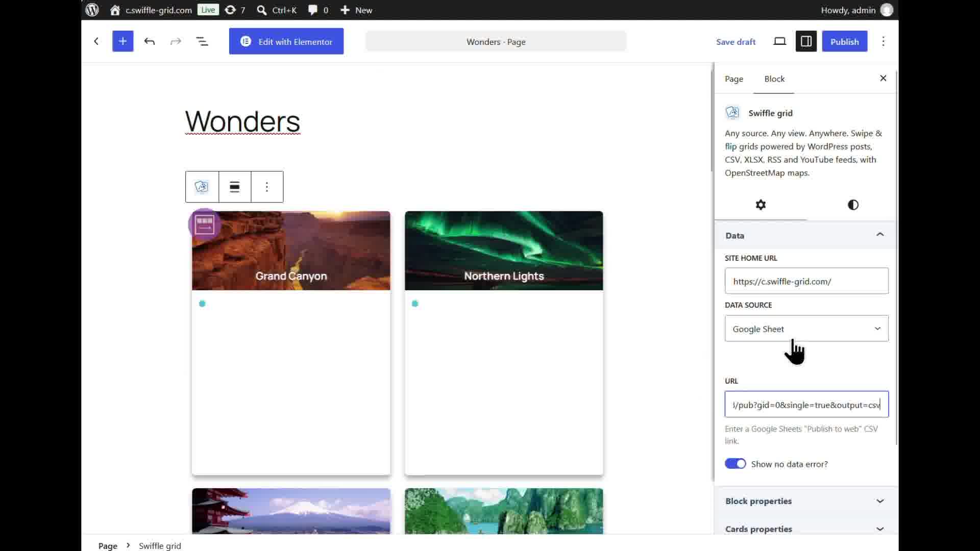Toggle the block inserter plus button
Screen dimensions: 980x551
[x=122, y=41]
